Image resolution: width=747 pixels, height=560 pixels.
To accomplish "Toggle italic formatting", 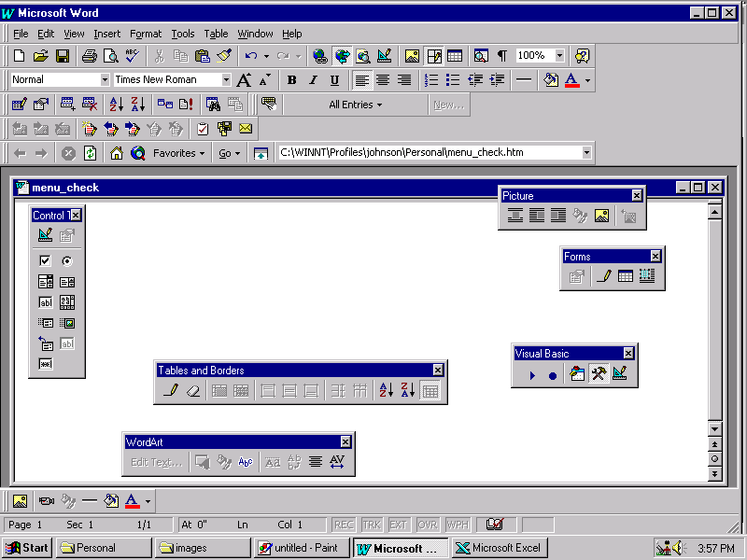I will (x=313, y=80).
